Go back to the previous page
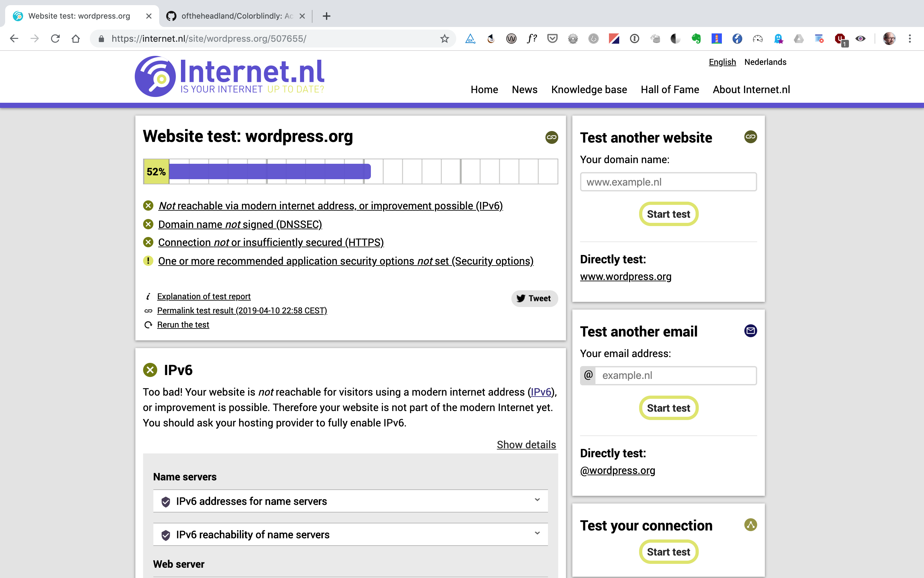Image resolution: width=924 pixels, height=578 pixels. tap(14, 39)
